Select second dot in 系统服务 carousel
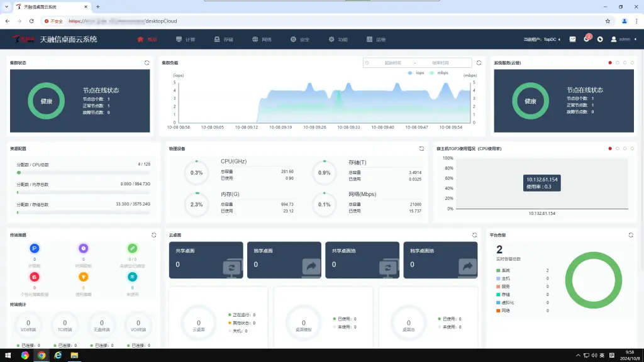This screenshot has width=644, height=362. pos(617,63)
